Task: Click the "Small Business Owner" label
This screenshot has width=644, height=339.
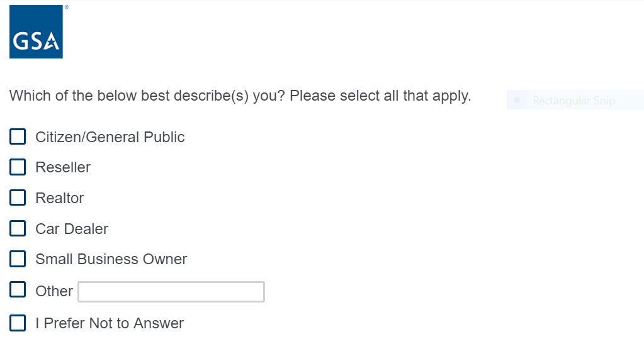Action: (x=111, y=259)
